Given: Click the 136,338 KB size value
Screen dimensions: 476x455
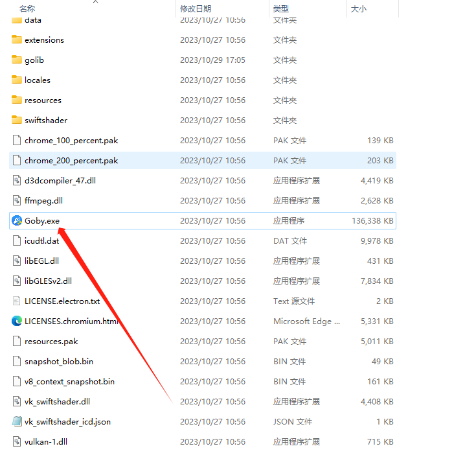Looking at the screenshot, I should click(x=372, y=221).
